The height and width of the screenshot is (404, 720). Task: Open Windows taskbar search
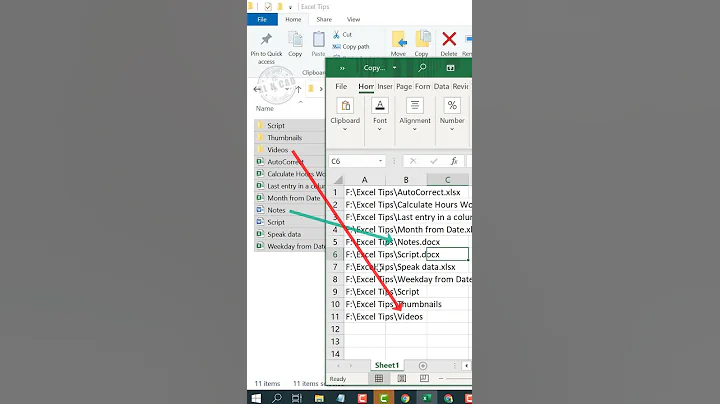click(277, 398)
